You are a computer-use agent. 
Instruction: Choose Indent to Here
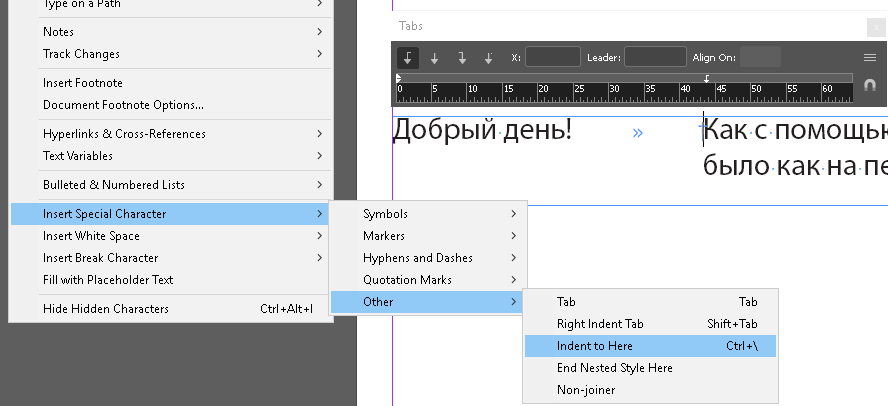[x=650, y=346]
